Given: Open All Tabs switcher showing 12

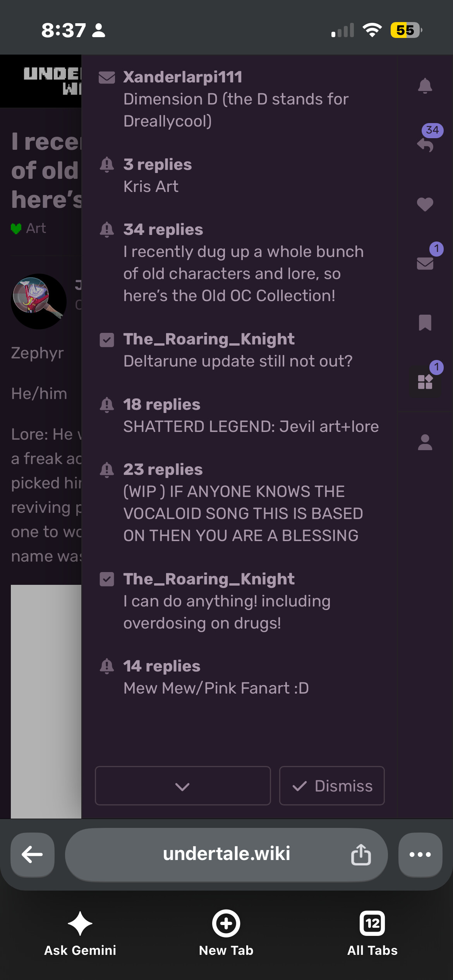Looking at the screenshot, I should [x=372, y=933].
